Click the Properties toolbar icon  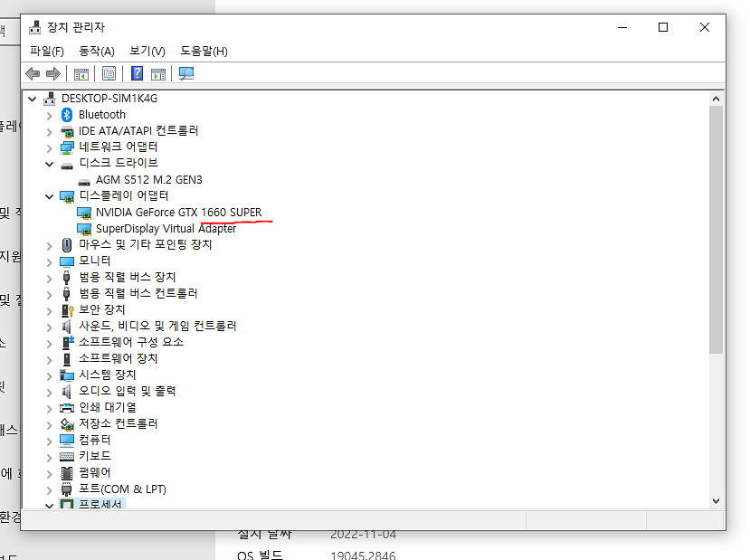[109, 73]
